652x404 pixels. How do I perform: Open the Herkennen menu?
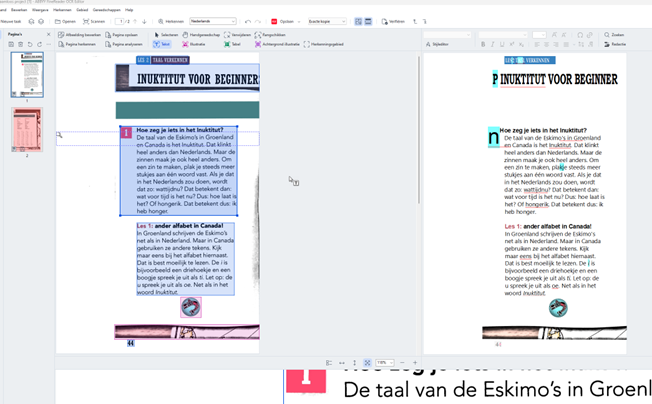62,9
